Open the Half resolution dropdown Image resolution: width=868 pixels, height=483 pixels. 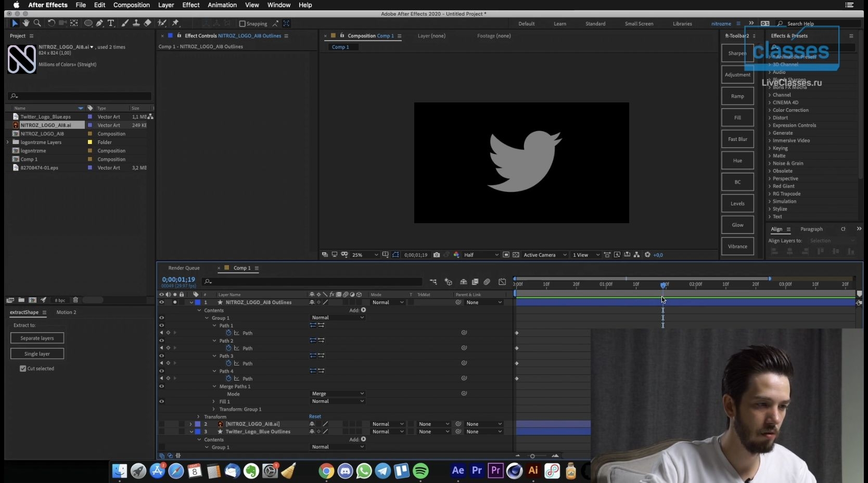tap(481, 255)
